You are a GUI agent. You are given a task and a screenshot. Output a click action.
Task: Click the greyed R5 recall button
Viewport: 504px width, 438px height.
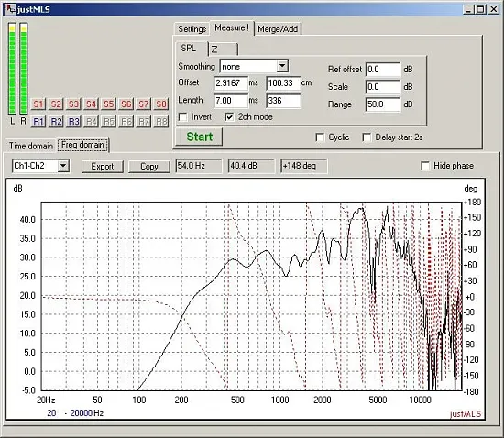click(x=109, y=122)
